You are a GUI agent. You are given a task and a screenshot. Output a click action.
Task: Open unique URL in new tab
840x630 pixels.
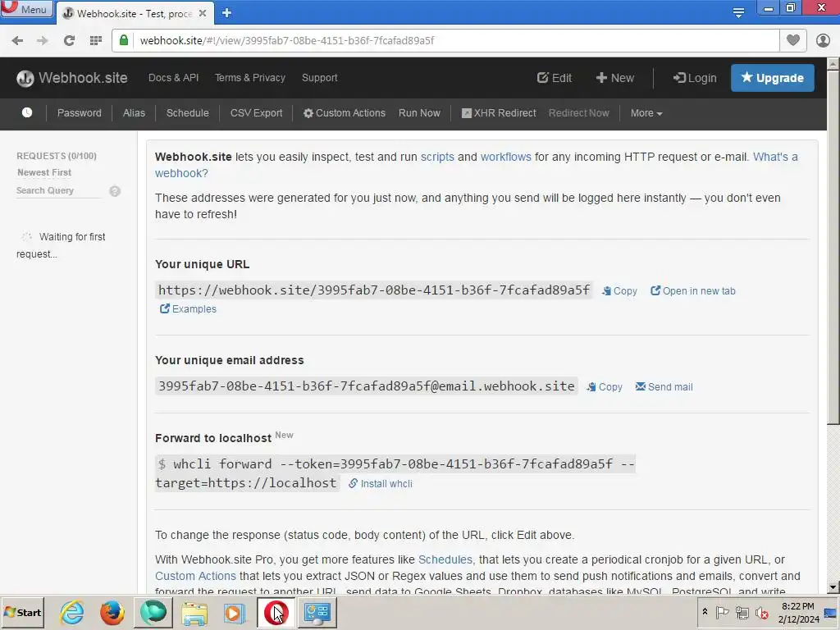tap(692, 291)
